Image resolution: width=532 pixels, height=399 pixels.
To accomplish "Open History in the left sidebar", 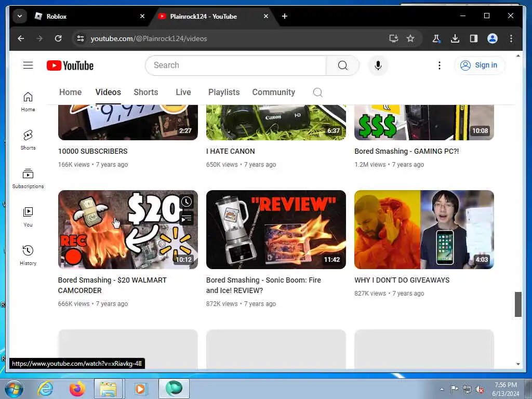I will pyautogui.click(x=28, y=255).
